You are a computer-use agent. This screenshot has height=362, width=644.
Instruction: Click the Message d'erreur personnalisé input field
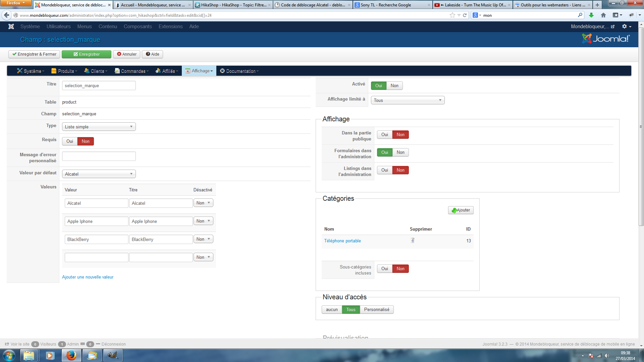click(99, 156)
